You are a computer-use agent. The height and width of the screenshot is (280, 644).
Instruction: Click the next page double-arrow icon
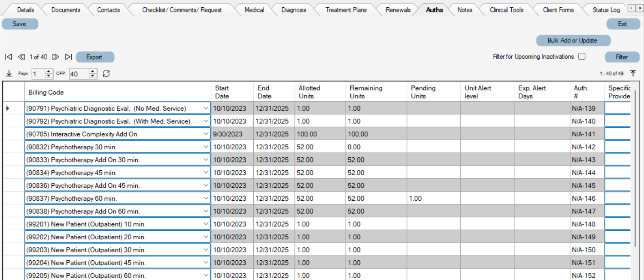click(x=56, y=57)
